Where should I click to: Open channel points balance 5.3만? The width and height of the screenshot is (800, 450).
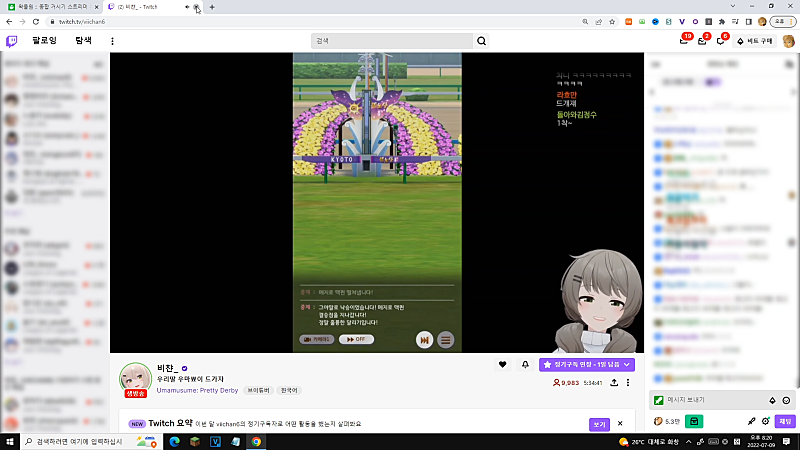click(x=667, y=421)
